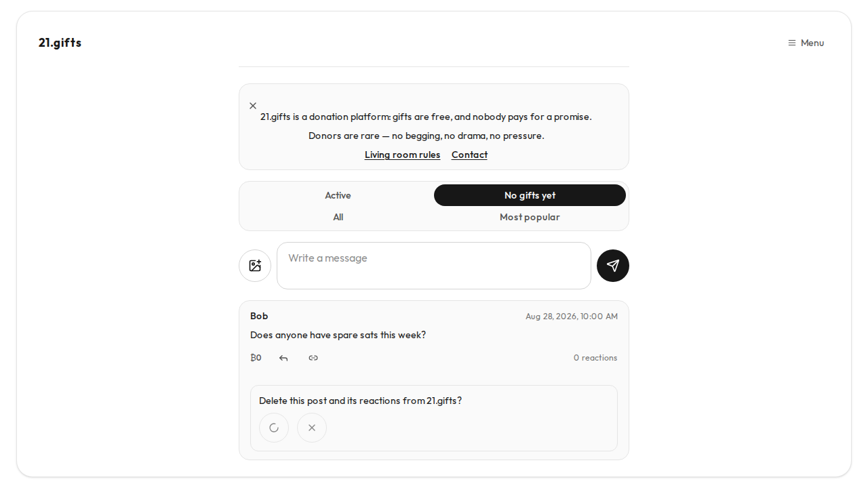This screenshot has width=868, height=488.
Task: View the 0 reactions count
Action: pyautogui.click(x=595, y=358)
